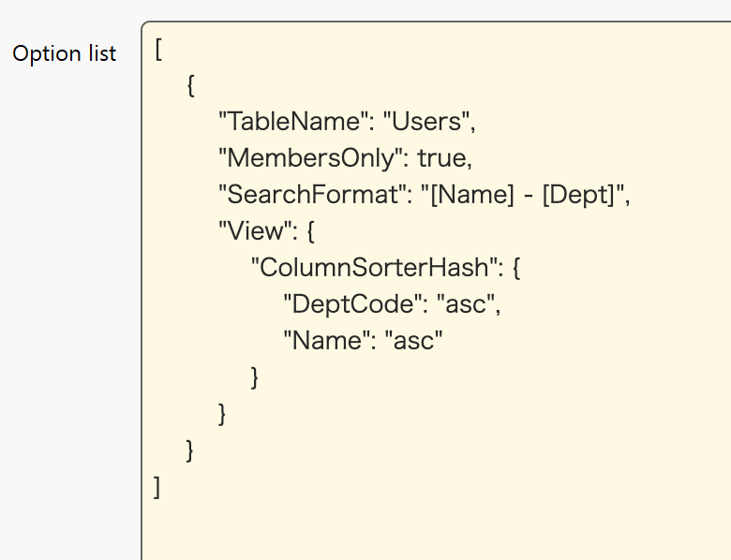
Task: Click the "SearchFormat" line in textarea
Action: point(425,194)
